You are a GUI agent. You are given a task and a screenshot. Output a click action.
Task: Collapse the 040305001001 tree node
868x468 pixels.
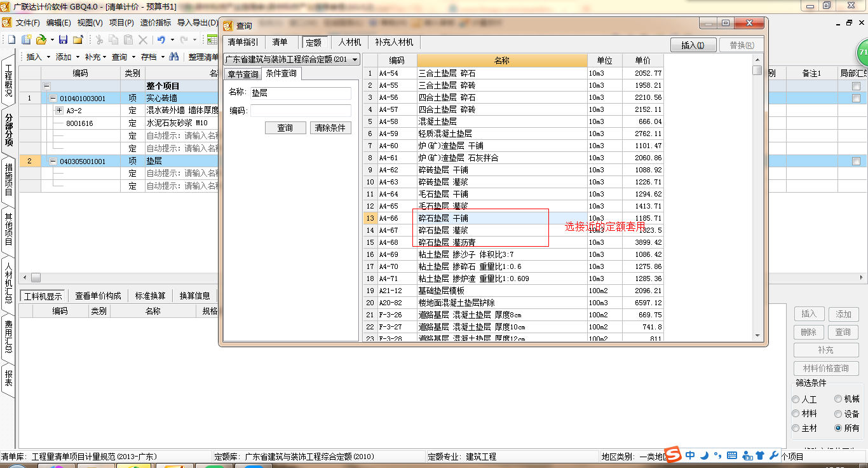tap(53, 162)
